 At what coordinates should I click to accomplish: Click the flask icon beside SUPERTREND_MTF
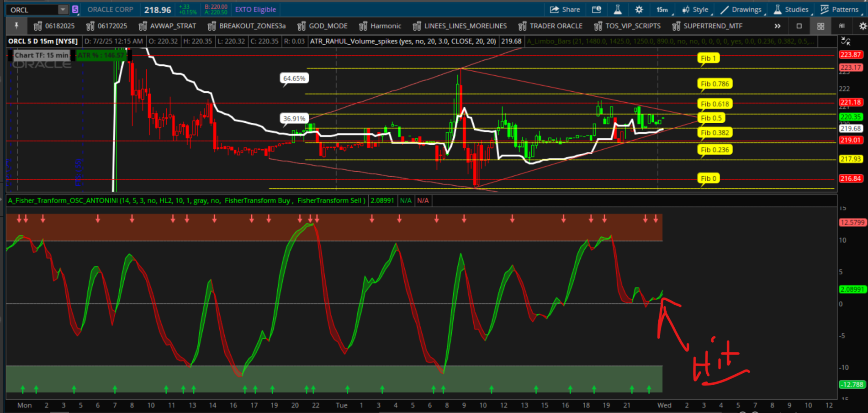tap(677, 26)
